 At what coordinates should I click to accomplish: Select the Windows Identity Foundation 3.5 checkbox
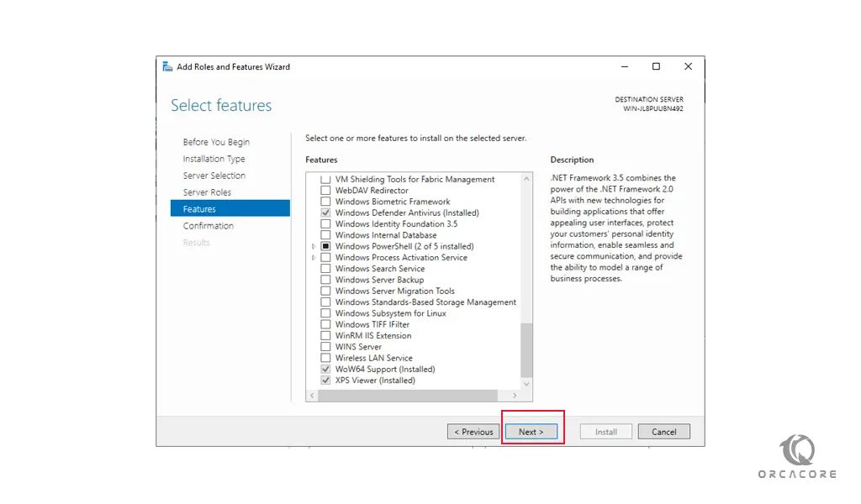coord(325,223)
